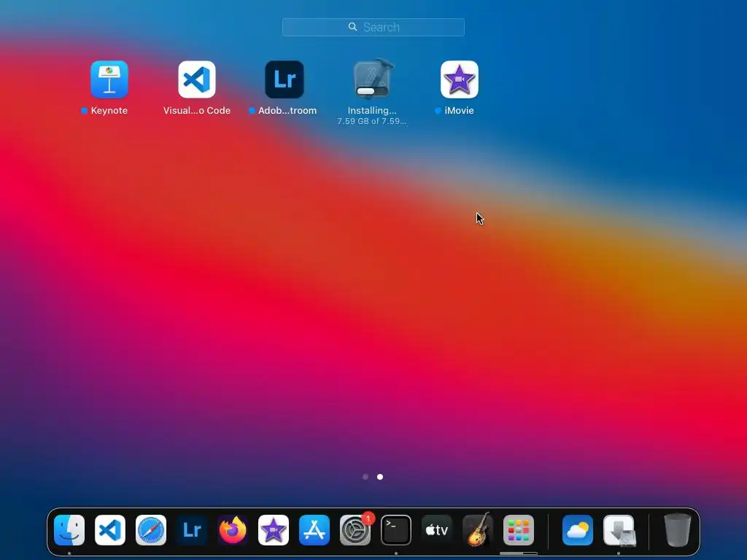Open App Store from the Dock
The height and width of the screenshot is (560, 747).
point(314,530)
